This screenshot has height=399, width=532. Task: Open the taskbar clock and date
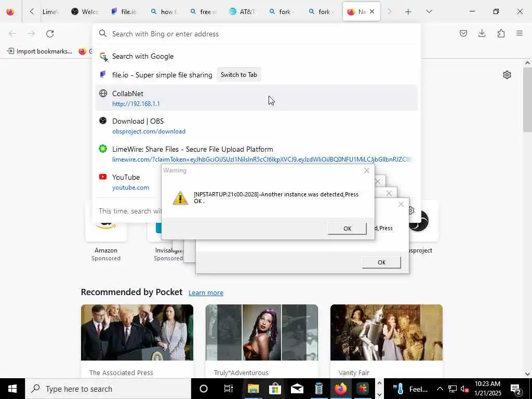[487, 389]
